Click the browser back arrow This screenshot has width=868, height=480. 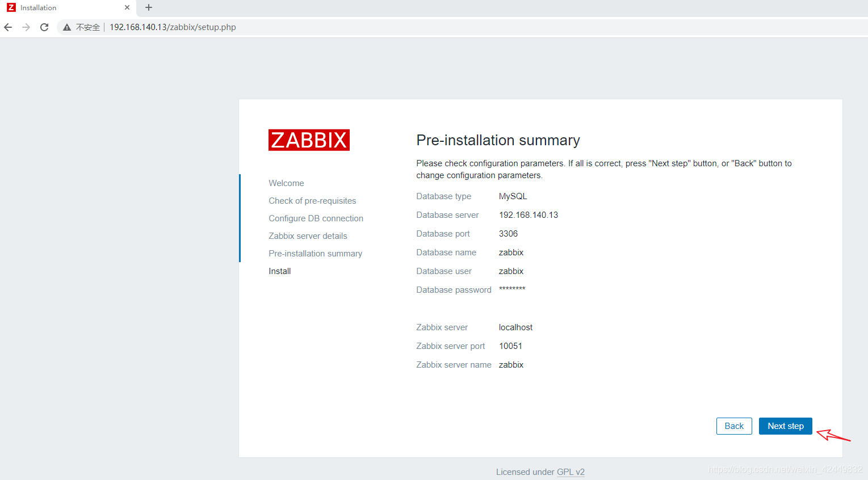pos(8,27)
